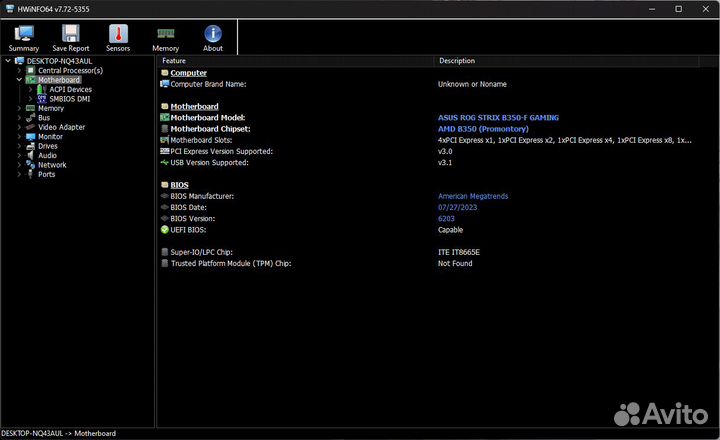Select Video Adapter in the tree

click(x=61, y=127)
